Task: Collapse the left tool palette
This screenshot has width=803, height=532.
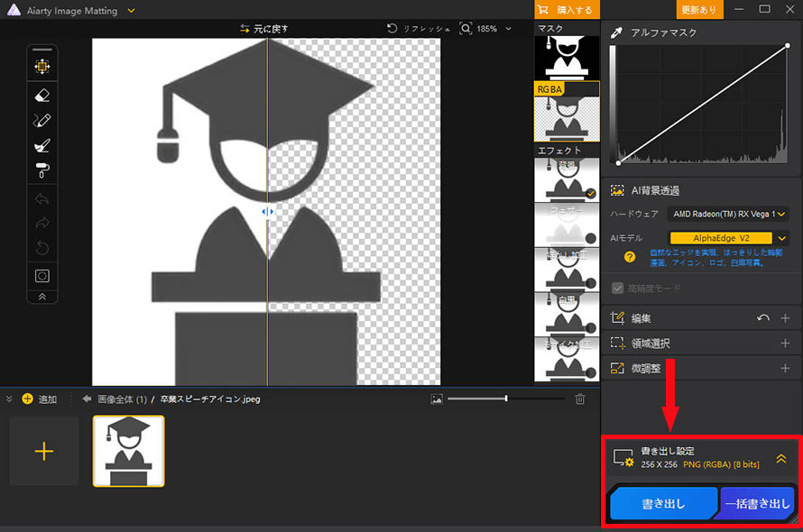Action: tap(42, 297)
